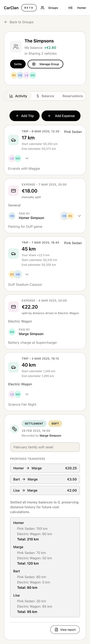Screen dimensions: 90x644
Task: Click the card icon on the €18.00 expense
Action: [13, 191]
